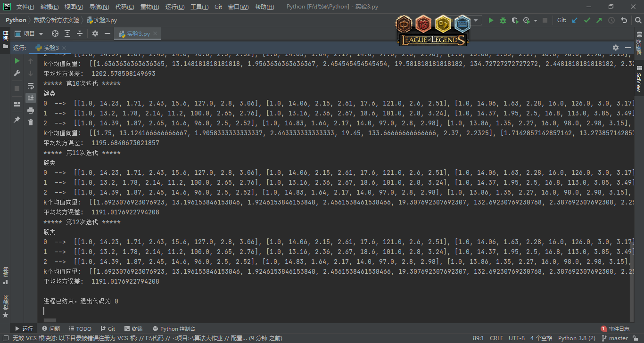Click the Git commit checkmark icon
The width and height of the screenshot is (644, 343).
pos(587,20)
